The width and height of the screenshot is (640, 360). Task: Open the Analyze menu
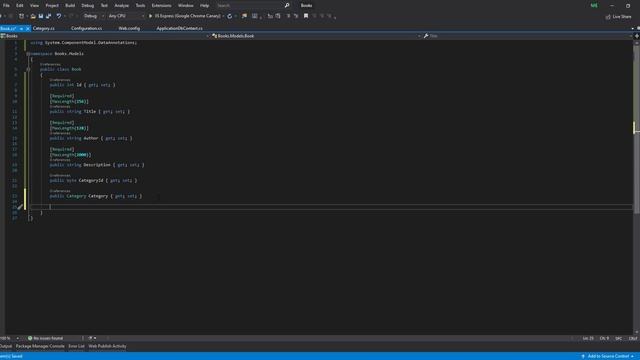pos(122,6)
